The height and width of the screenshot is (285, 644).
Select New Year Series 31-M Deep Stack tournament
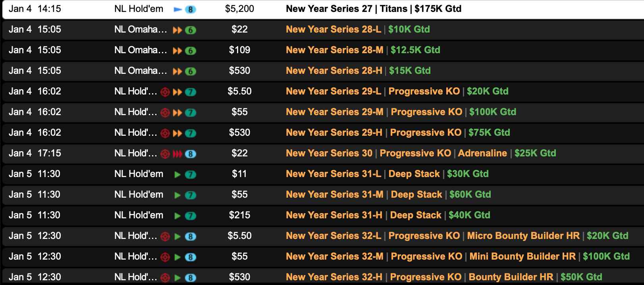388,194
